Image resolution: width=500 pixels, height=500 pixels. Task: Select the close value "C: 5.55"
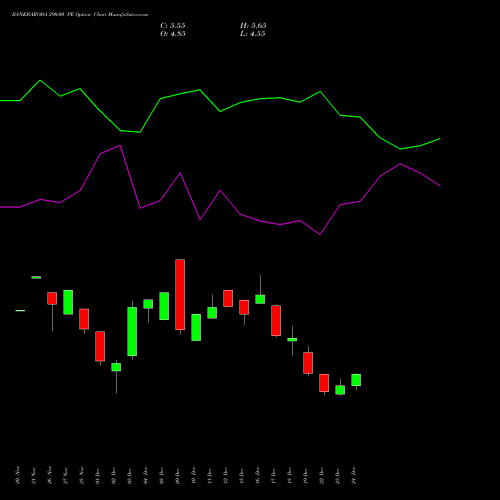point(173,26)
